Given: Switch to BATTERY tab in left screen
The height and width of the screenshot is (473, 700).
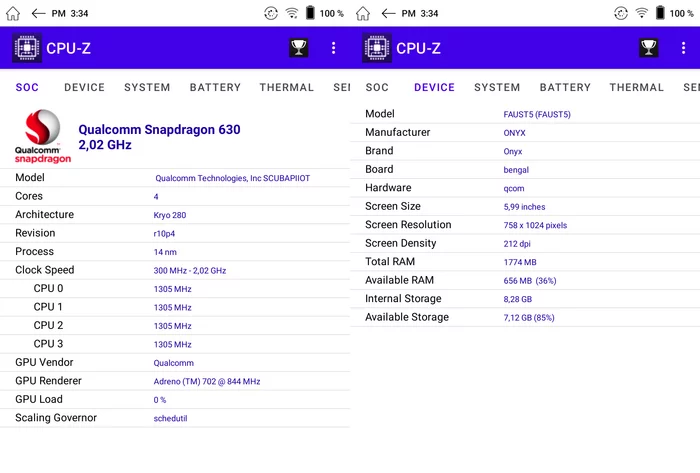Looking at the screenshot, I should tap(215, 87).
